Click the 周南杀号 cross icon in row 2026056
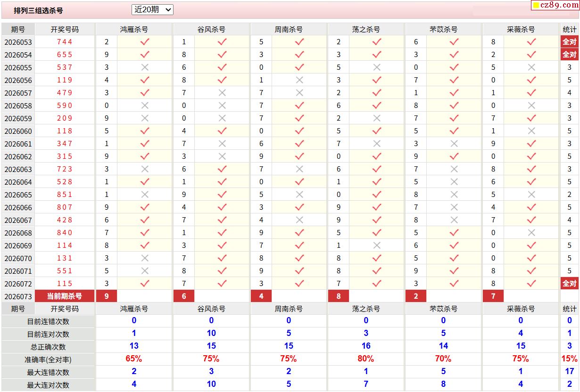Viewport: 580px width, 392px height. [299, 80]
